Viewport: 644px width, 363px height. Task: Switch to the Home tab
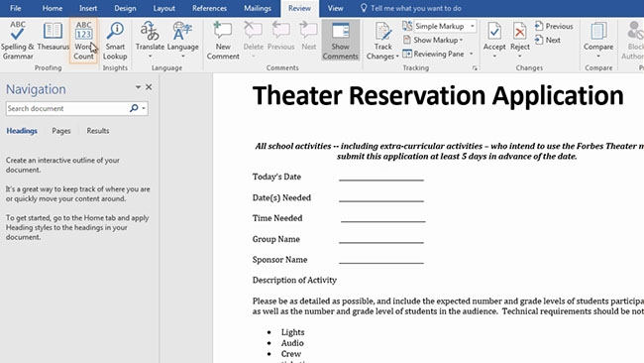(53, 8)
